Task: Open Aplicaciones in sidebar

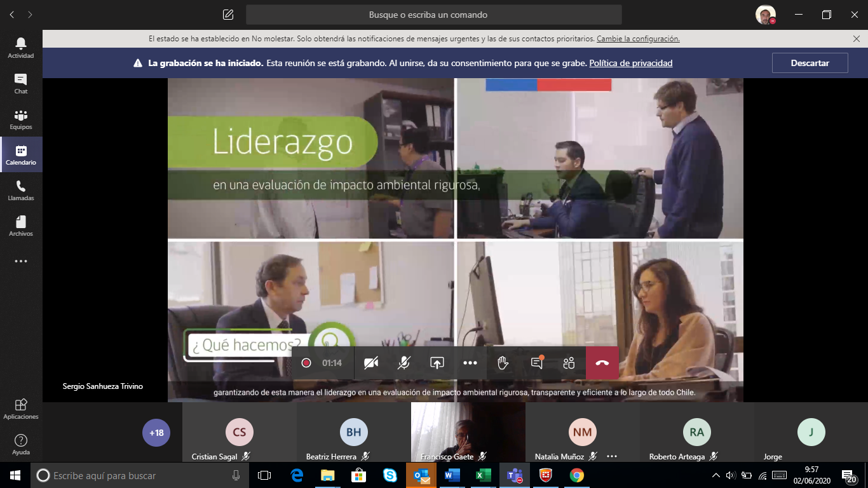Action: tap(21, 409)
